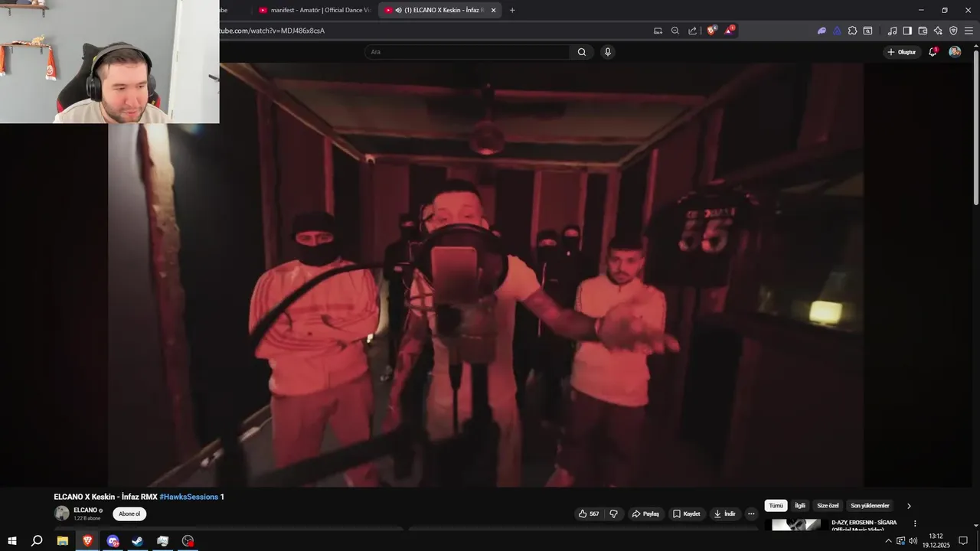
Task: Open Brave Wallet icon
Action: coord(923,31)
